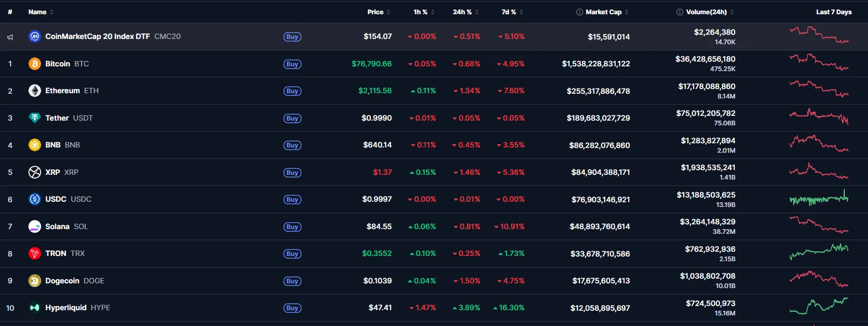Click Buy button for Tether
The height and width of the screenshot is (326, 868).
(292, 118)
